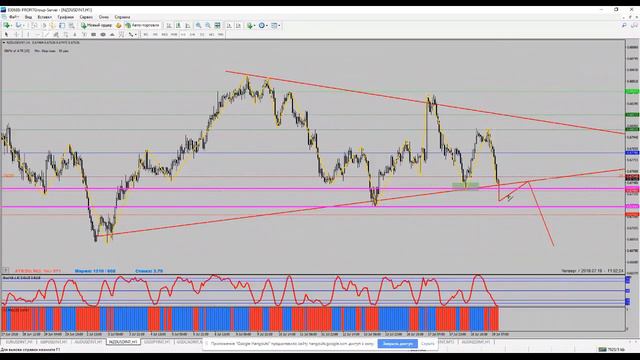
Task: Select the vertical line drawing tool
Action: (28, 34)
